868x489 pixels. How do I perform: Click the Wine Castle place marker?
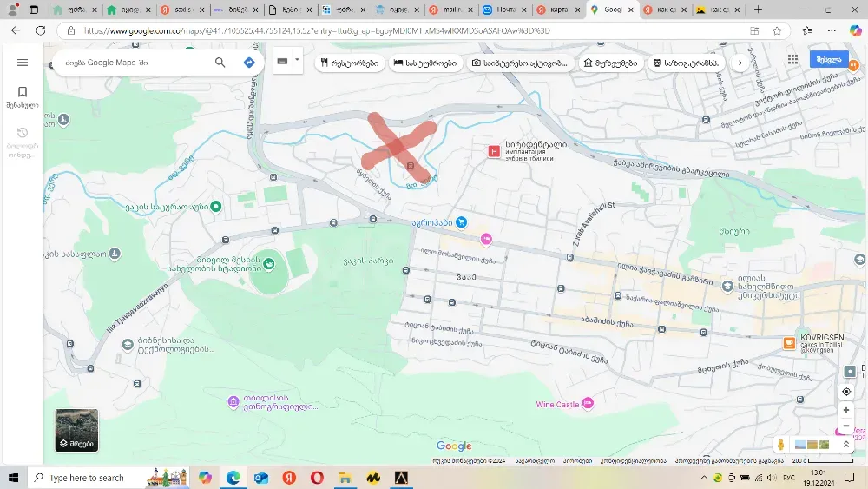pos(588,403)
